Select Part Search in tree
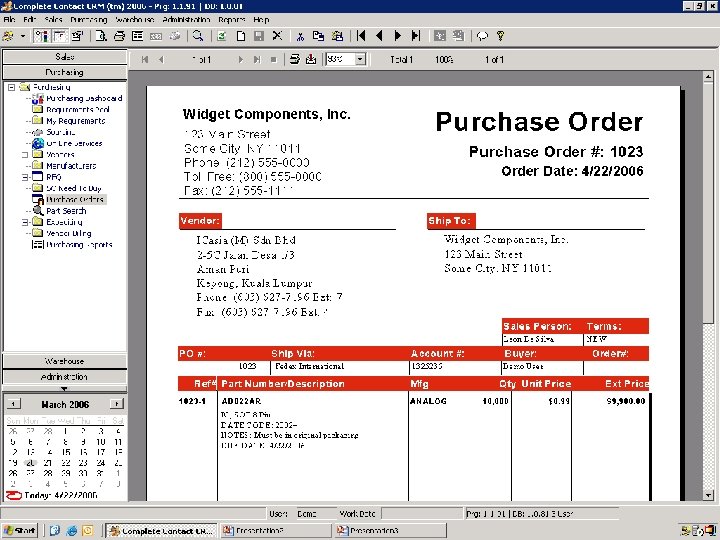Image resolution: width=720 pixels, height=540 pixels. click(x=66, y=211)
